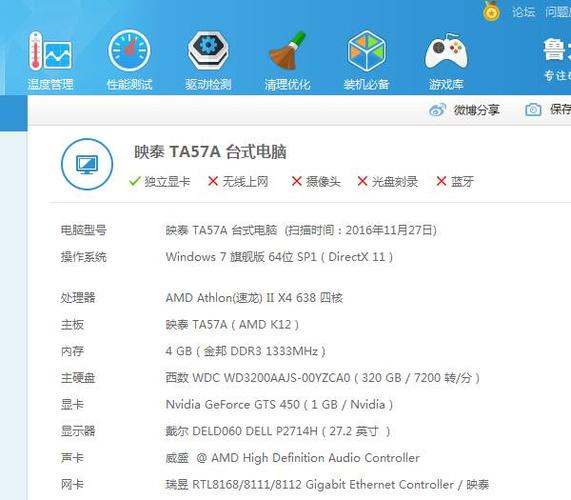The width and height of the screenshot is (571, 500).
Task: Click the 网卡 row label
Action: (x=72, y=485)
